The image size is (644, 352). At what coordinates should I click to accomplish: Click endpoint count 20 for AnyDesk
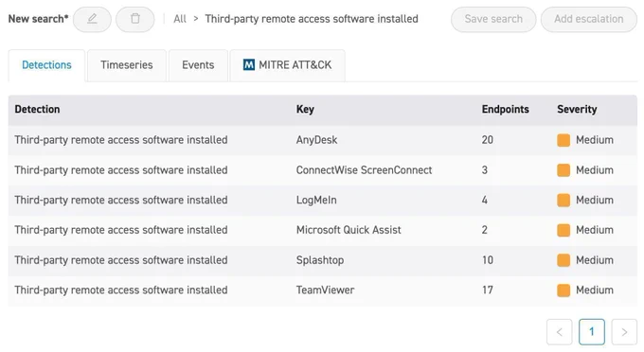click(488, 140)
